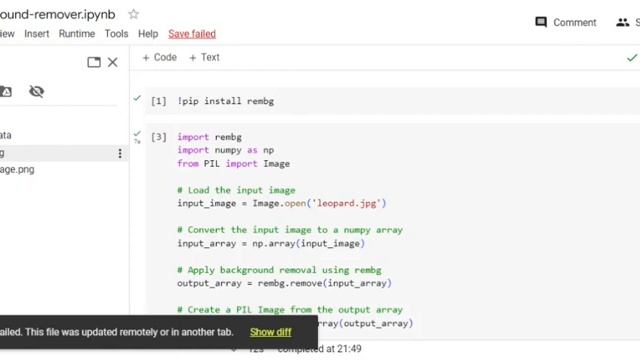This screenshot has height=360, width=640.
Task: Close the files side panel
Action: pyautogui.click(x=113, y=62)
